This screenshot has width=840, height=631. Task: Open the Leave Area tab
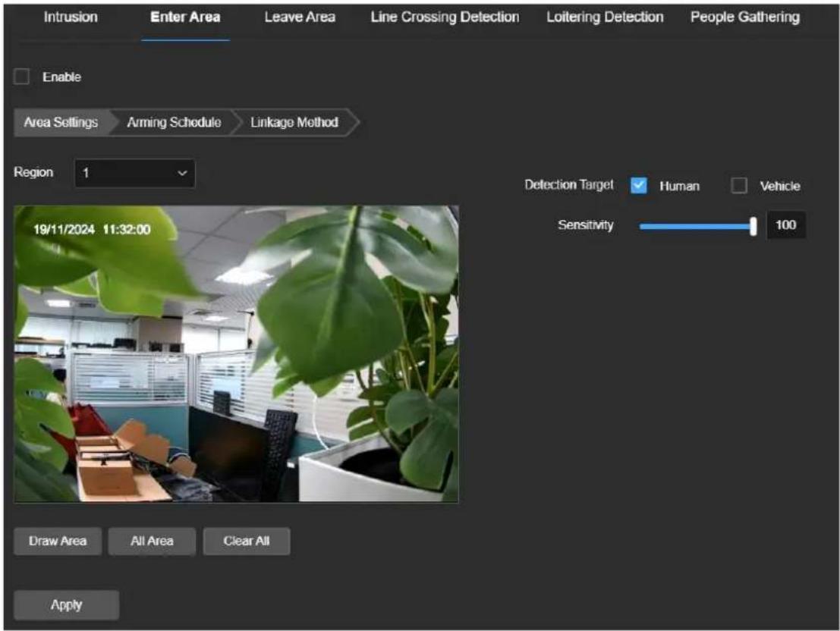[x=300, y=17]
